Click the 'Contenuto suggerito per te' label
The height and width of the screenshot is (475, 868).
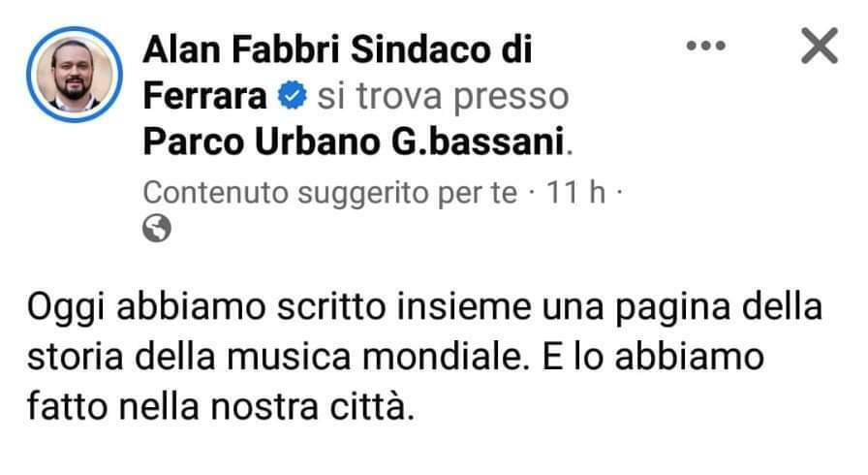tap(330, 194)
